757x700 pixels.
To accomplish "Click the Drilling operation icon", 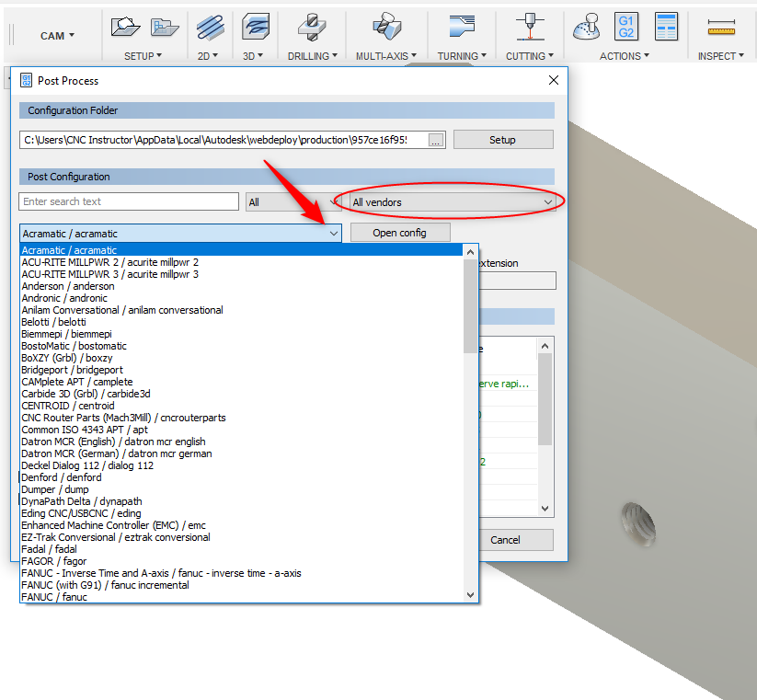I will (312, 27).
